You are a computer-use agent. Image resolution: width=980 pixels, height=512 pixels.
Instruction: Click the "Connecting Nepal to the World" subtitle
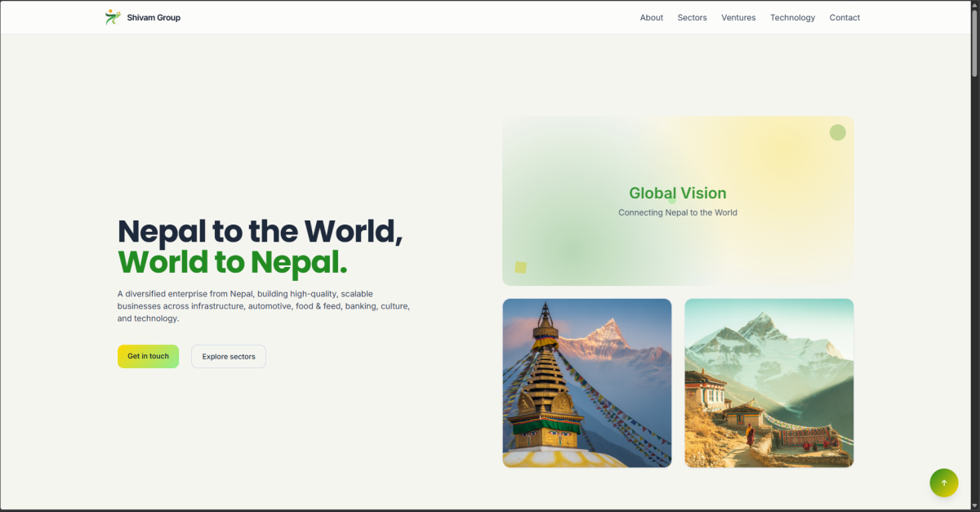click(677, 212)
